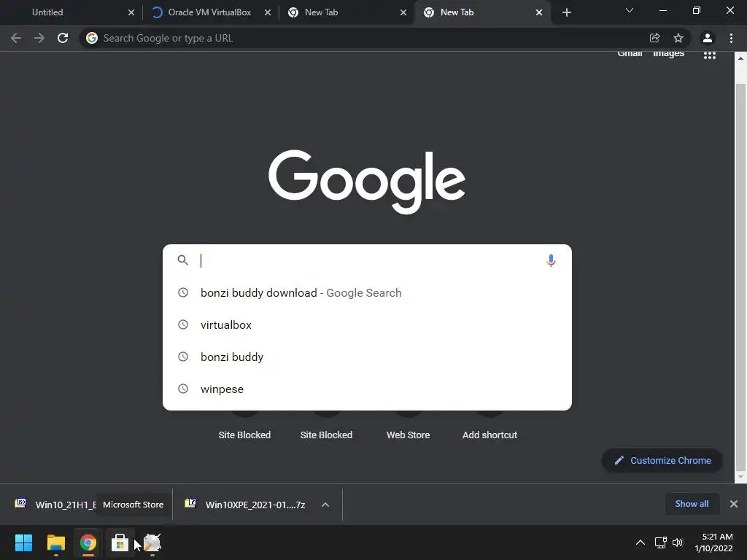Open the Windows Start menu
The height and width of the screenshot is (560, 747).
point(23,542)
